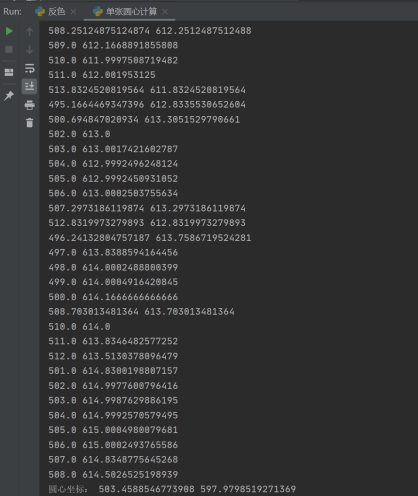Click the line 511.0 612.001953125
This screenshot has width=418, height=496.
(102, 75)
